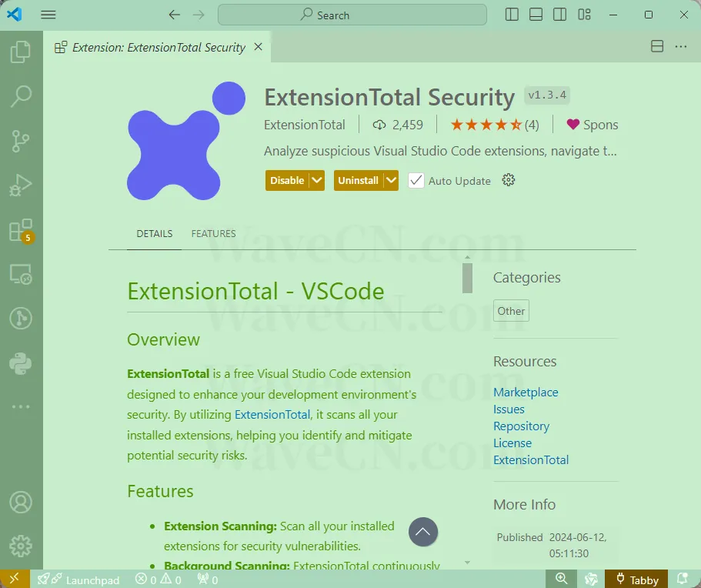Click the Other category tag

(x=511, y=311)
